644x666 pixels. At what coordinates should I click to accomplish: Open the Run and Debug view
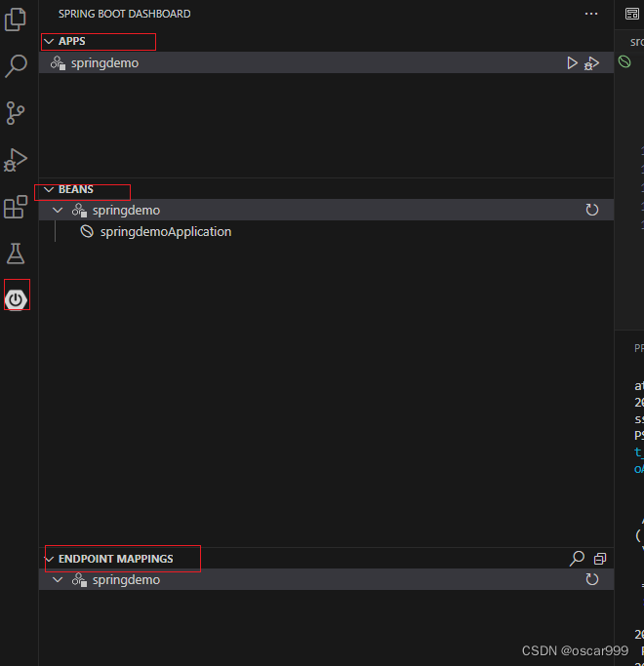[16, 160]
